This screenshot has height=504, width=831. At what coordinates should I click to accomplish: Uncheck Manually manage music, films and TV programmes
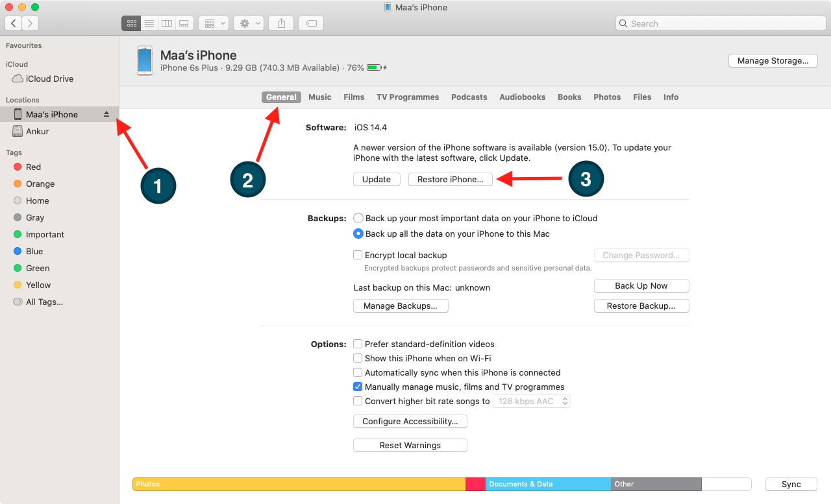click(x=358, y=387)
